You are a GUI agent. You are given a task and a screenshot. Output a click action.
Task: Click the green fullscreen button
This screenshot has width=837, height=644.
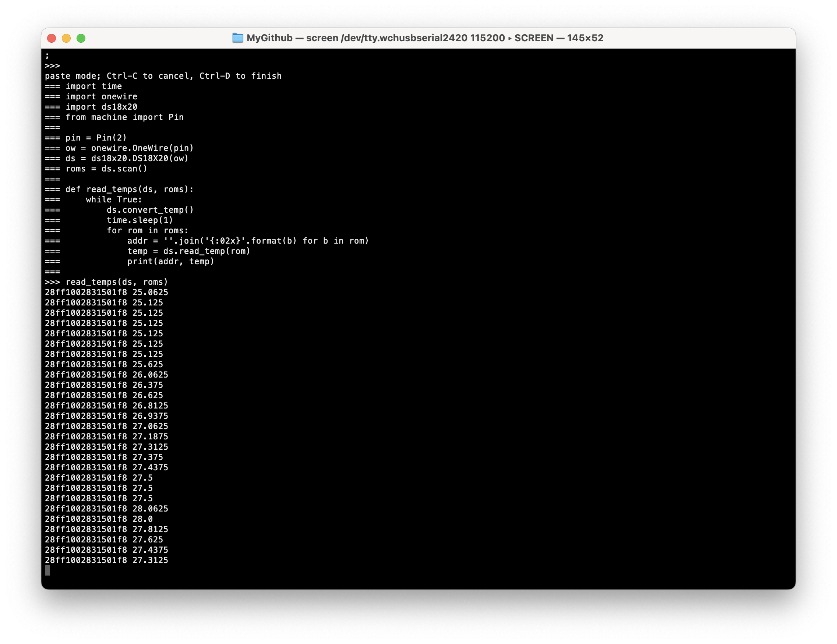81,38
